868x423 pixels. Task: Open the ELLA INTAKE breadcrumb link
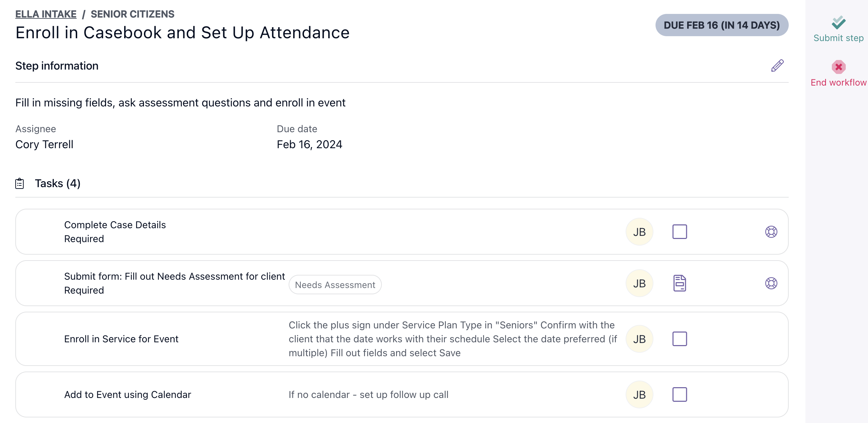click(46, 14)
